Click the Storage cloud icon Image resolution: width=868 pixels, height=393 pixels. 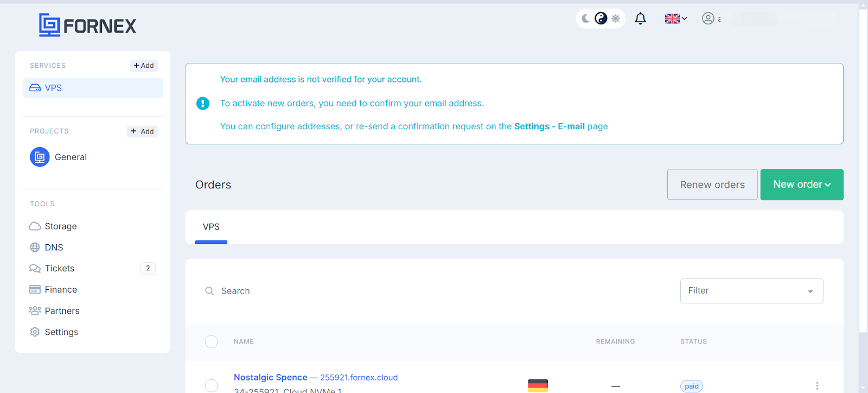click(35, 226)
